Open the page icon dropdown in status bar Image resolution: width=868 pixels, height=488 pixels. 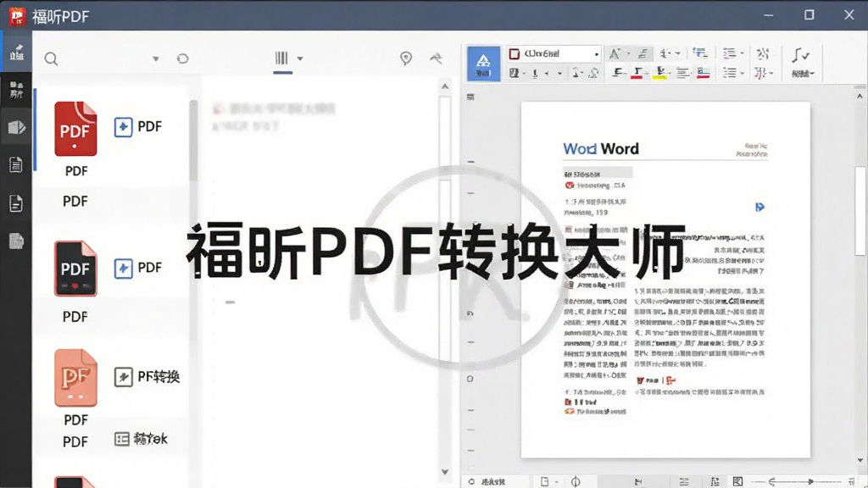tap(557, 482)
